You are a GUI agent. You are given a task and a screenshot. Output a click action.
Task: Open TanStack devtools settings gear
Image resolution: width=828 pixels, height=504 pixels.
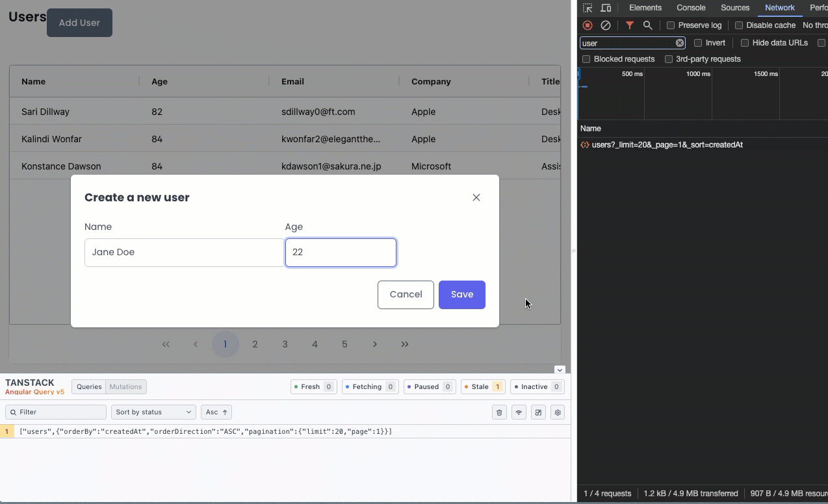click(557, 412)
